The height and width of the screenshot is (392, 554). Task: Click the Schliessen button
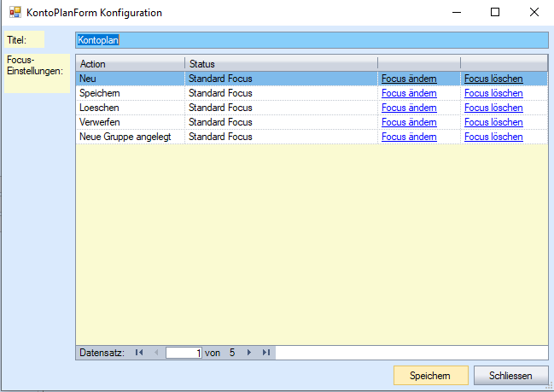click(x=510, y=376)
